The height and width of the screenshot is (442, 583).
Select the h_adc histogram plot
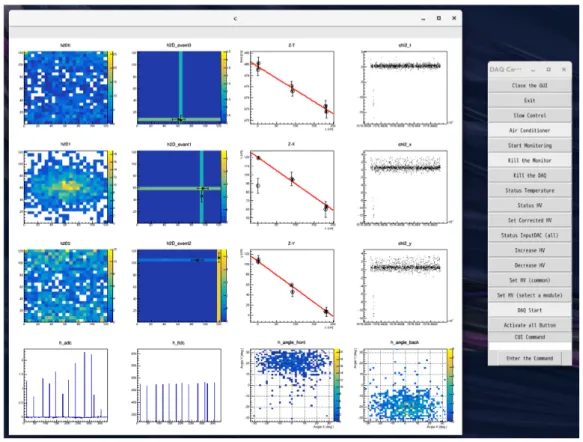tap(66, 385)
